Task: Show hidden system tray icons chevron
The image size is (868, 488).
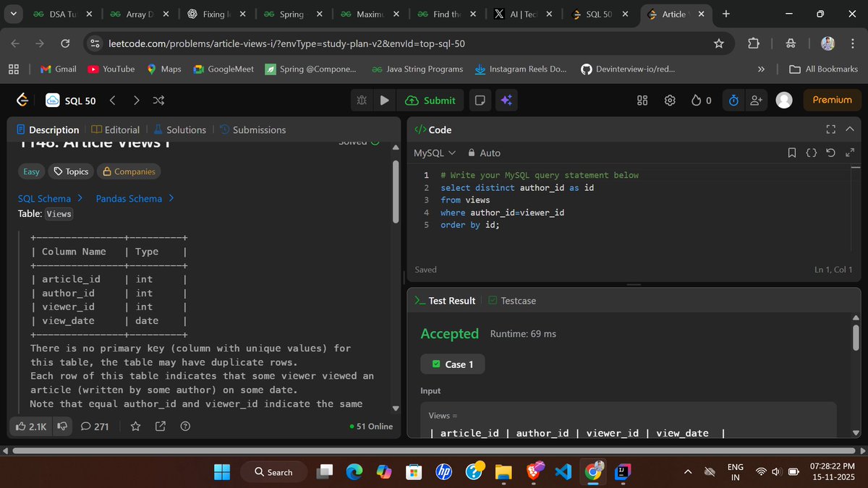Action: [x=688, y=472]
